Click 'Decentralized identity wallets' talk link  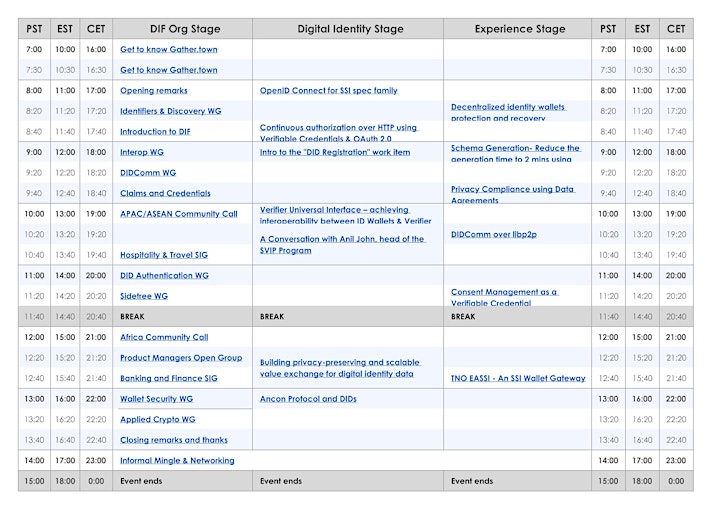coord(508,112)
